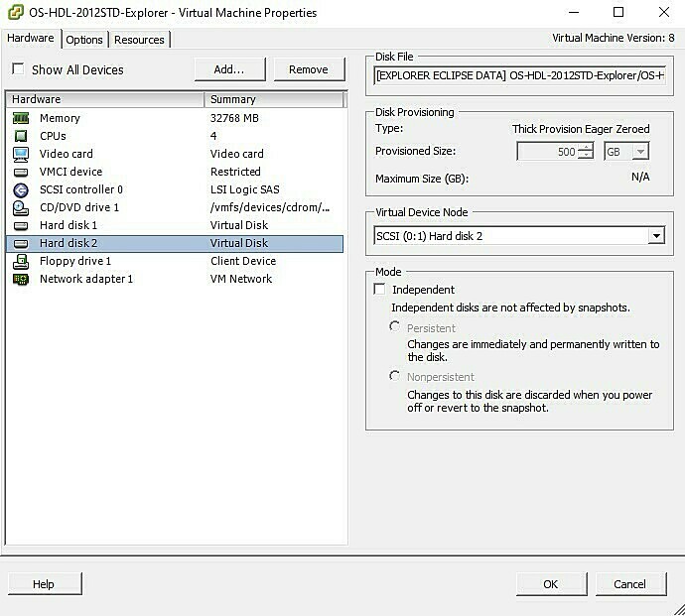This screenshot has height=616, width=685.
Task: Click the Disk File path field
Action: coord(520,75)
